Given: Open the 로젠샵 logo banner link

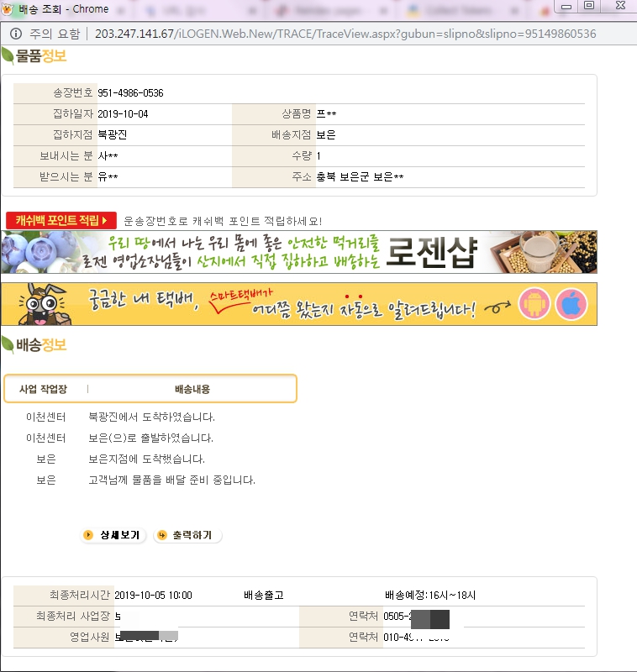Looking at the screenshot, I should point(430,253).
